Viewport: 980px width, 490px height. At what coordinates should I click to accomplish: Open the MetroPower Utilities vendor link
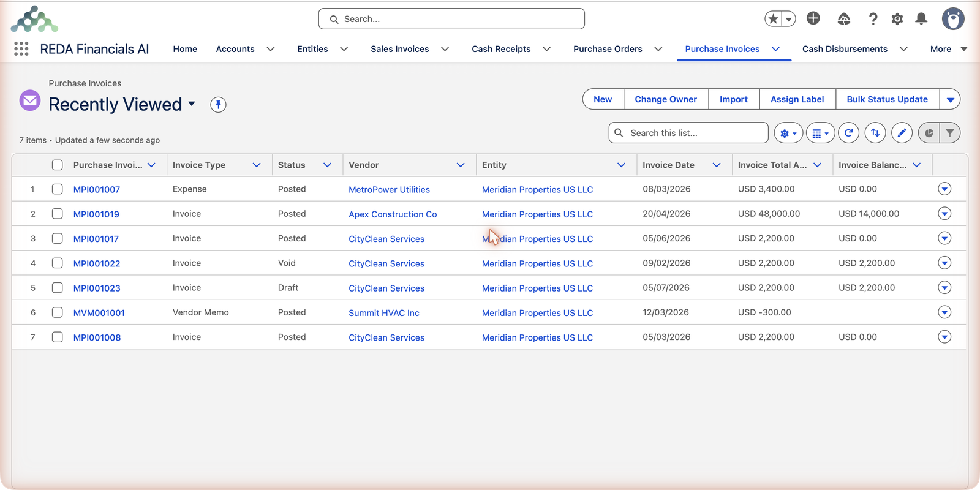(389, 190)
